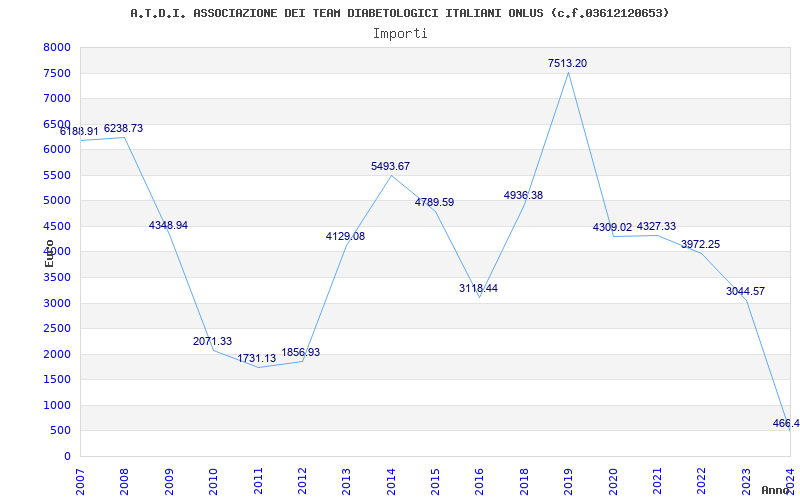Image resolution: width=800 pixels, height=500 pixels.
Task: Click the Euro y-axis label
Action: click(49, 253)
